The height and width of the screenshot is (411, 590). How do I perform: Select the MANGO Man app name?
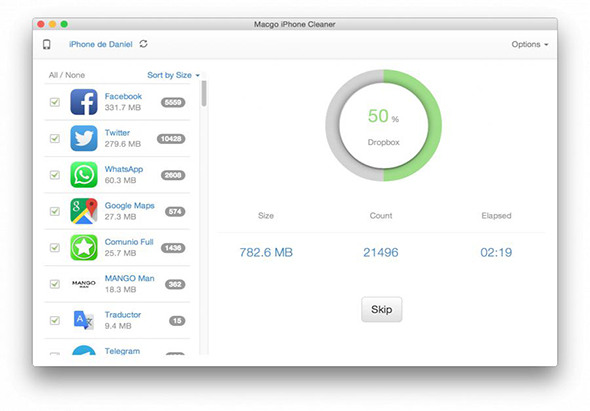pyautogui.click(x=129, y=278)
